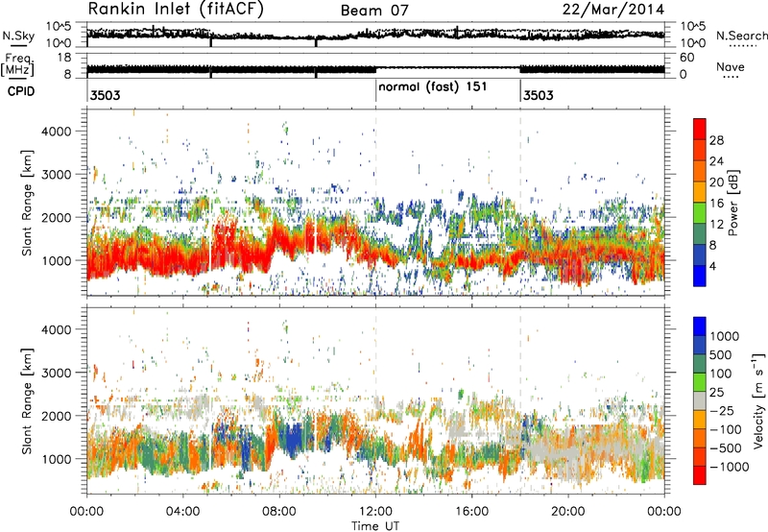Viewport: 768px width, 532px height.
Task: Click the '12:00' time axis label
Action: [375, 512]
